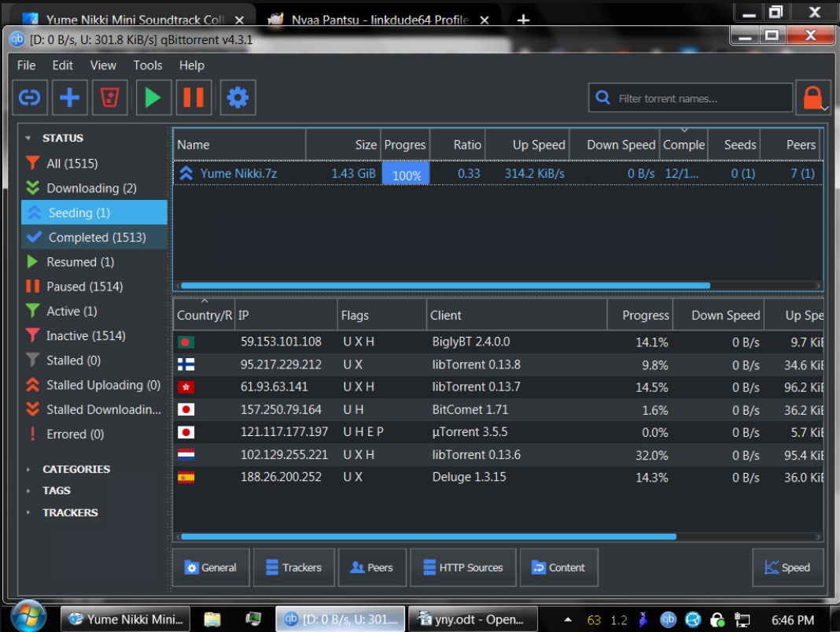Viewport: 840px width, 632px height.
Task: Select the Completed (1513) filter
Action: tap(94, 238)
